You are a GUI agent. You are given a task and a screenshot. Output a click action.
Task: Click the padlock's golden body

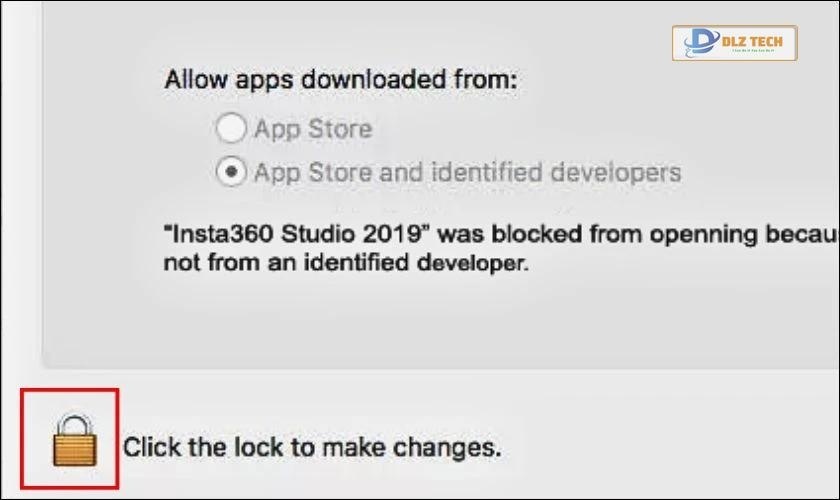pyautogui.click(x=75, y=448)
